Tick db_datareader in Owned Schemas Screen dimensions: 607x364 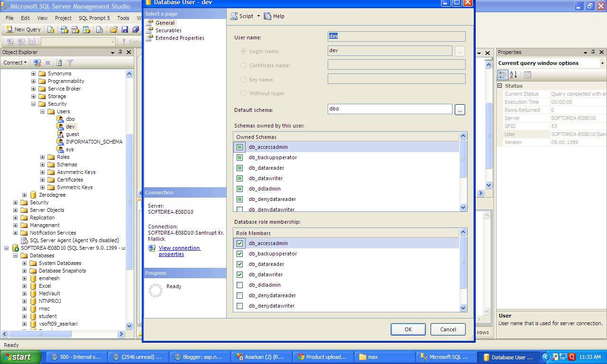[239, 168]
